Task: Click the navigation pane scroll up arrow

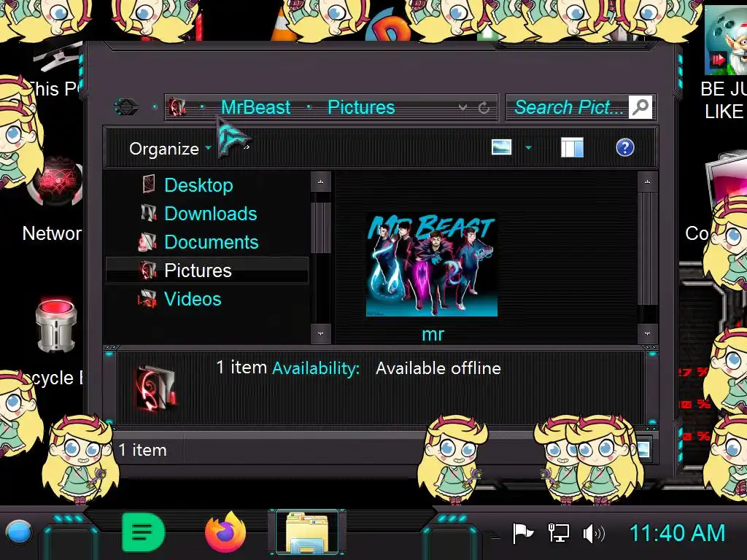Action: pyautogui.click(x=321, y=182)
